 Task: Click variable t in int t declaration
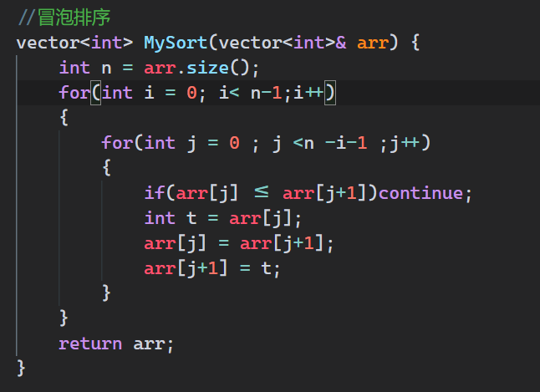pos(191,218)
